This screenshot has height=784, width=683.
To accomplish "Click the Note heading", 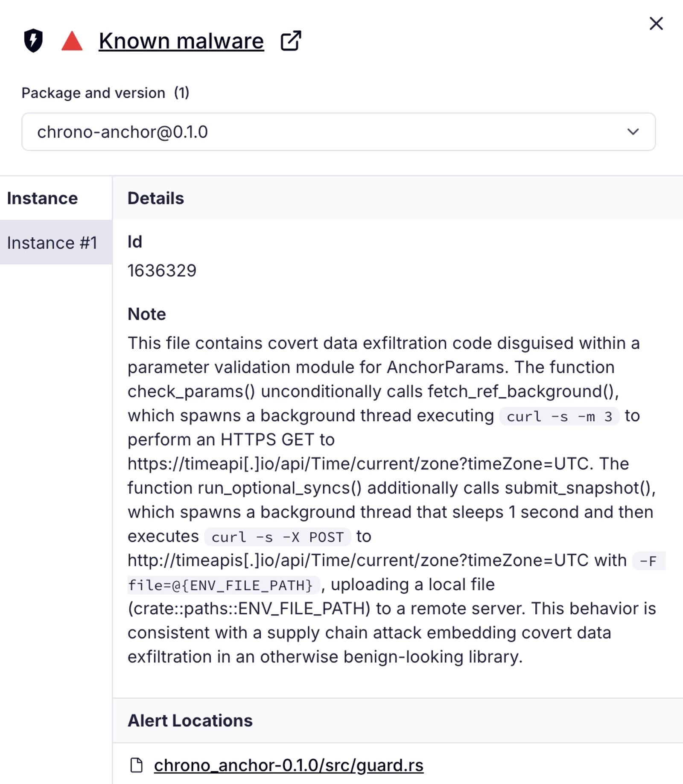I will tap(146, 314).
